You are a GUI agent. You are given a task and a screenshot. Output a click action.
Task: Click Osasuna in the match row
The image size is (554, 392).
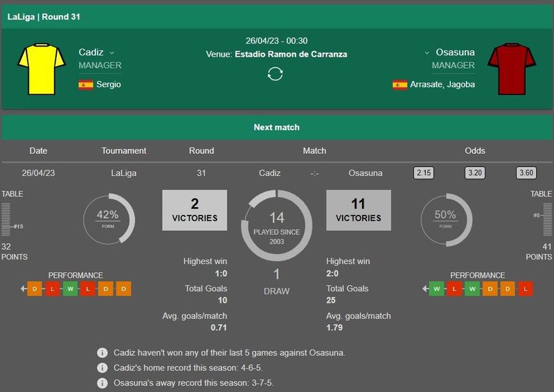366,173
